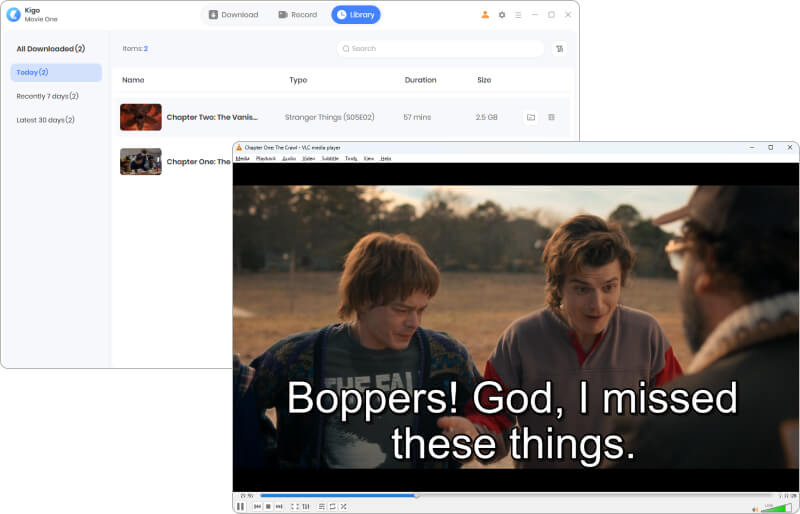The width and height of the screenshot is (800, 514).
Task: Click the next track button in VLC
Action: coord(279,506)
